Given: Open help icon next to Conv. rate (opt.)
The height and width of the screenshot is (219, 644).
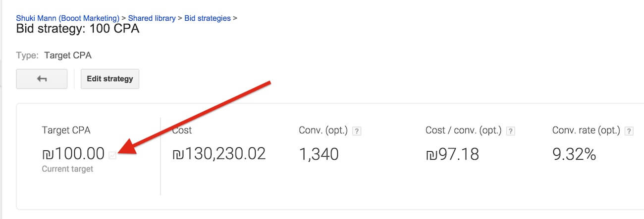Looking at the screenshot, I should [629, 131].
